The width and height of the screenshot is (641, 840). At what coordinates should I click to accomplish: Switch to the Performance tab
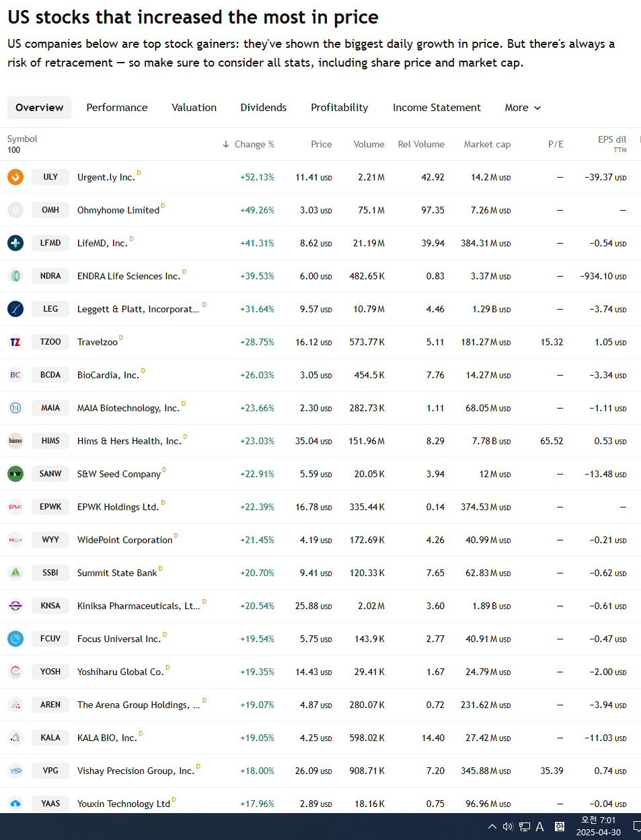[x=117, y=108]
